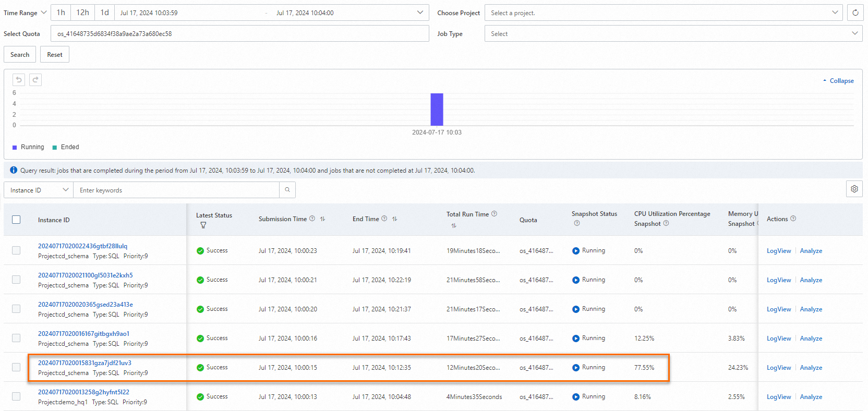Click the purple Running legend swatch
868x411 pixels.
tap(15, 148)
